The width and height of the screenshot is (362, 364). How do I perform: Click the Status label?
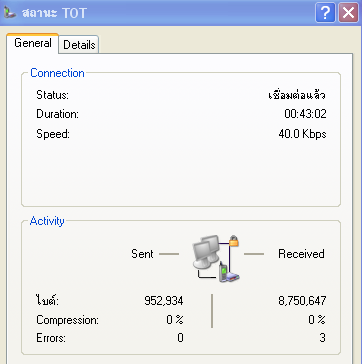[x=52, y=95]
